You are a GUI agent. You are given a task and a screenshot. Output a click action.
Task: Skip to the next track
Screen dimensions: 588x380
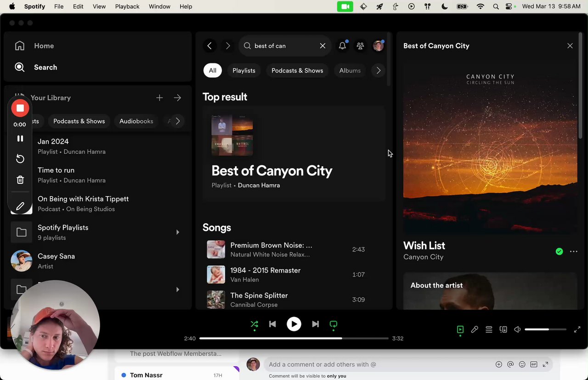coord(315,324)
